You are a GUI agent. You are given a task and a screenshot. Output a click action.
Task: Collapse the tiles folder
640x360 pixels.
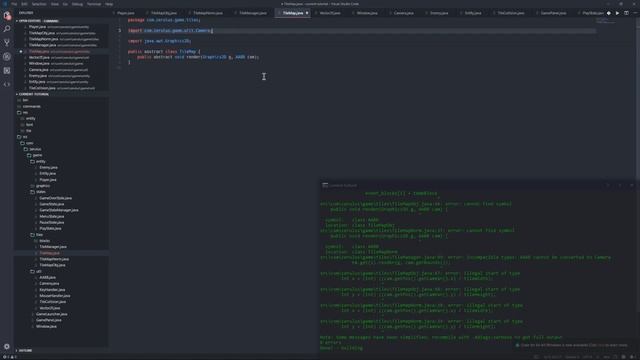[39, 235]
